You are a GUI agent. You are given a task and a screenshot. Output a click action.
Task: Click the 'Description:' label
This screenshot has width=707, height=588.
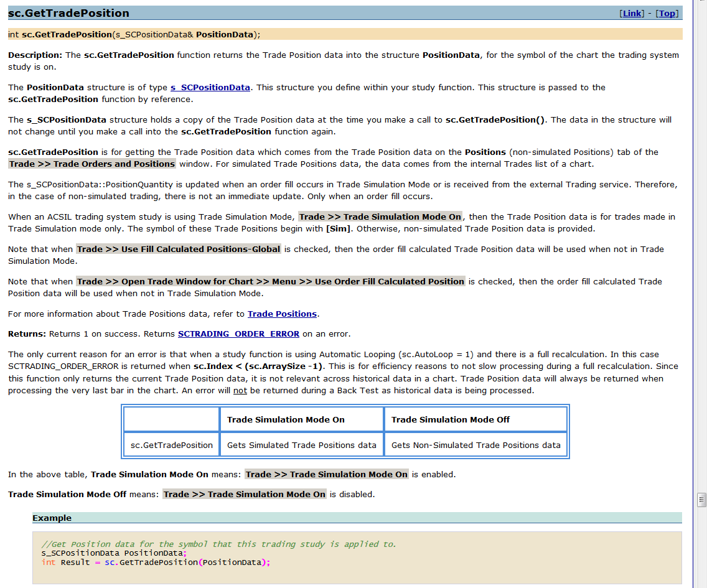[35, 55]
